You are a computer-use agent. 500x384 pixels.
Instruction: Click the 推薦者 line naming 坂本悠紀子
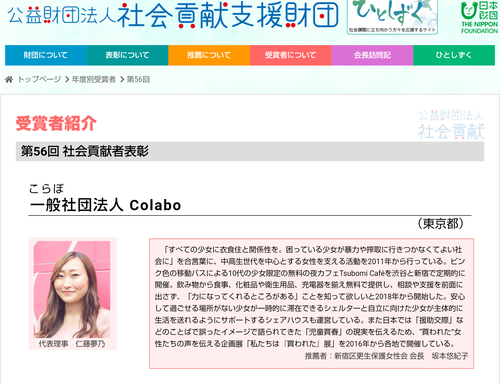point(386,356)
